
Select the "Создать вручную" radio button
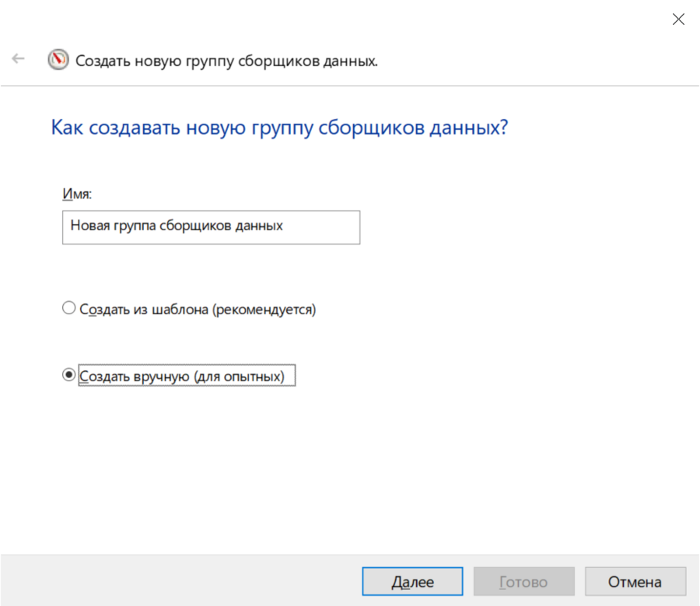[68, 376]
